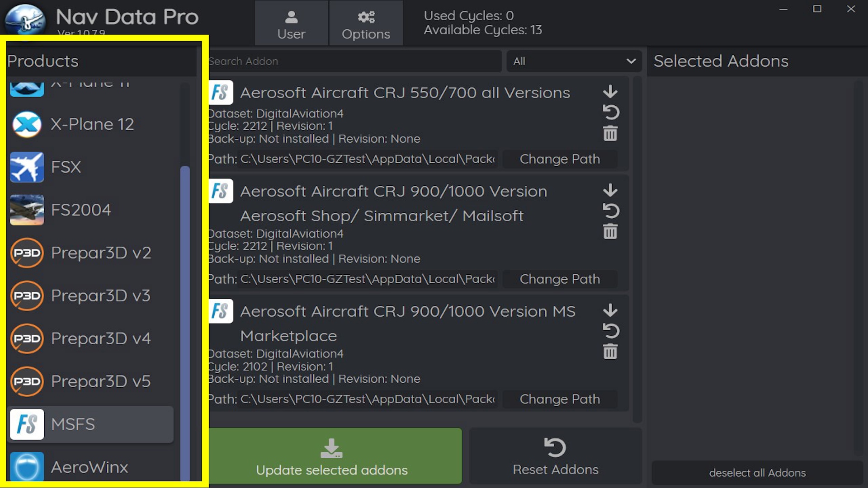Click Reset Addons button
The image size is (868, 488).
pyautogui.click(x=556, y=456)
